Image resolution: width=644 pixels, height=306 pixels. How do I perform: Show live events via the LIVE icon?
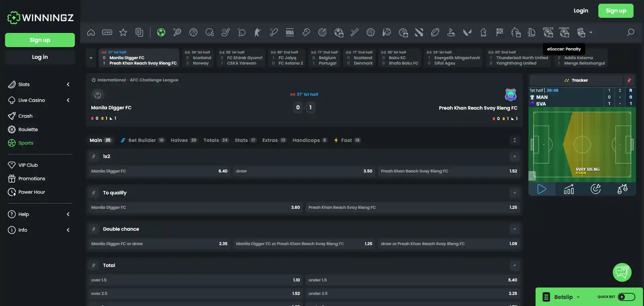107,32
